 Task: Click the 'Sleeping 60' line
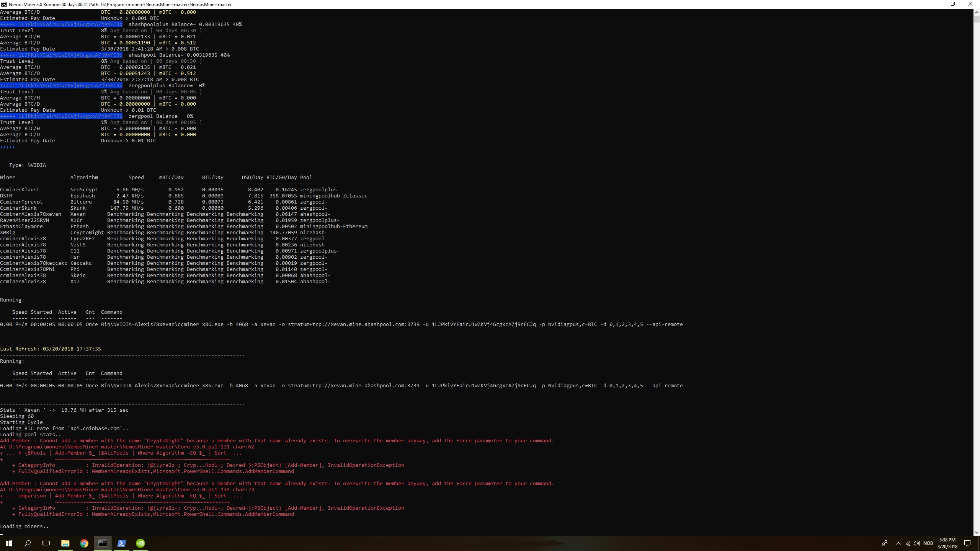pos(17,416)
